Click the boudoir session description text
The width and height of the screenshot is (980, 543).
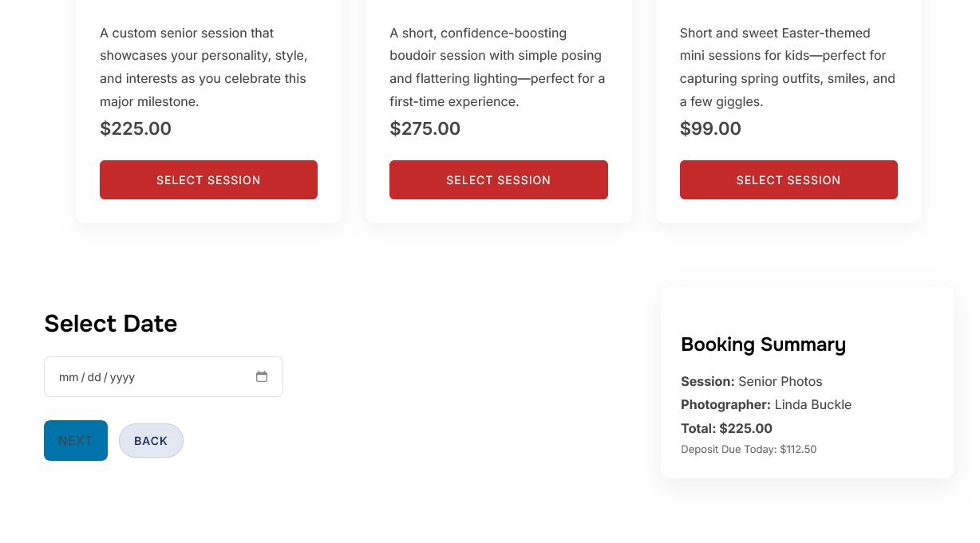(496, 67)
